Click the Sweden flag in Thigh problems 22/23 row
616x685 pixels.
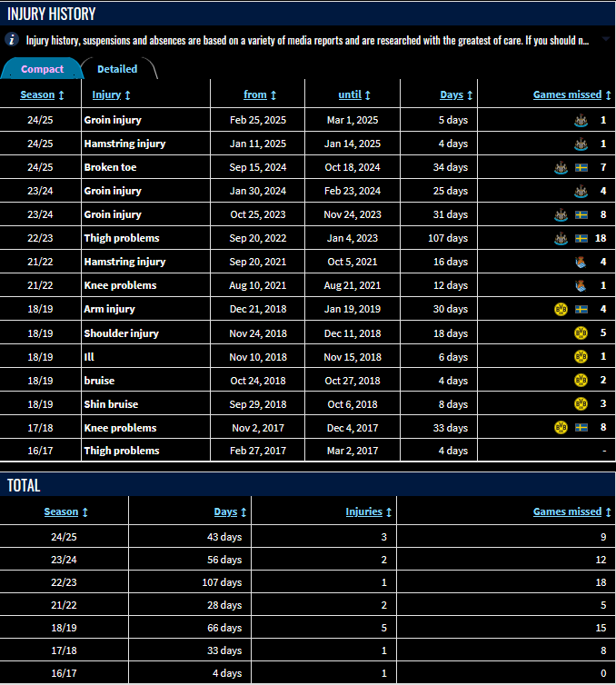[x=581, y=238]
